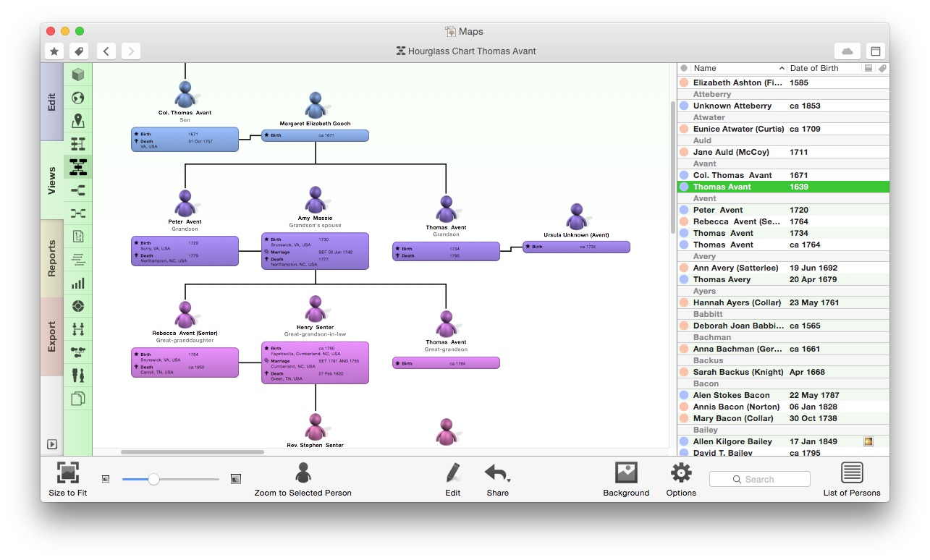Open the Maps pin view icon
Viewport: 930px width, 560px height.
point(78,121)
